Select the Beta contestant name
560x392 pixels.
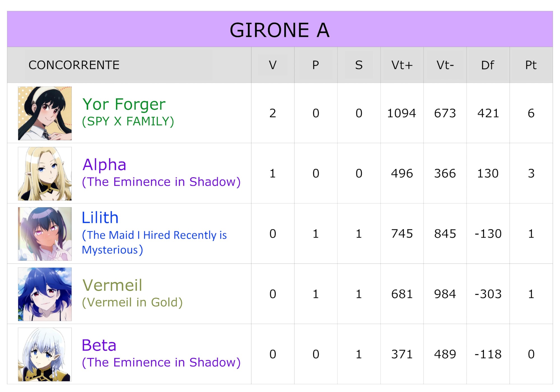[99, 345]
